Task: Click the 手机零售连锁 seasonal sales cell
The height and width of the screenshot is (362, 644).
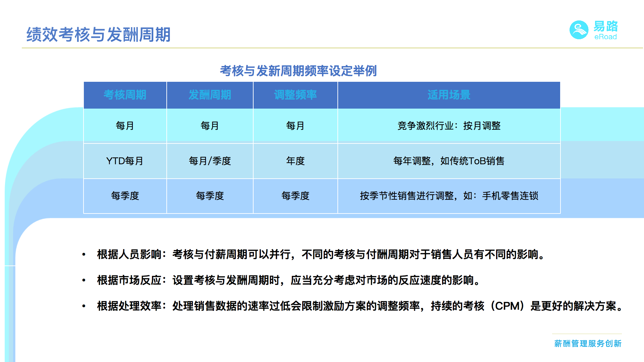Action: (x=449, y=196)
